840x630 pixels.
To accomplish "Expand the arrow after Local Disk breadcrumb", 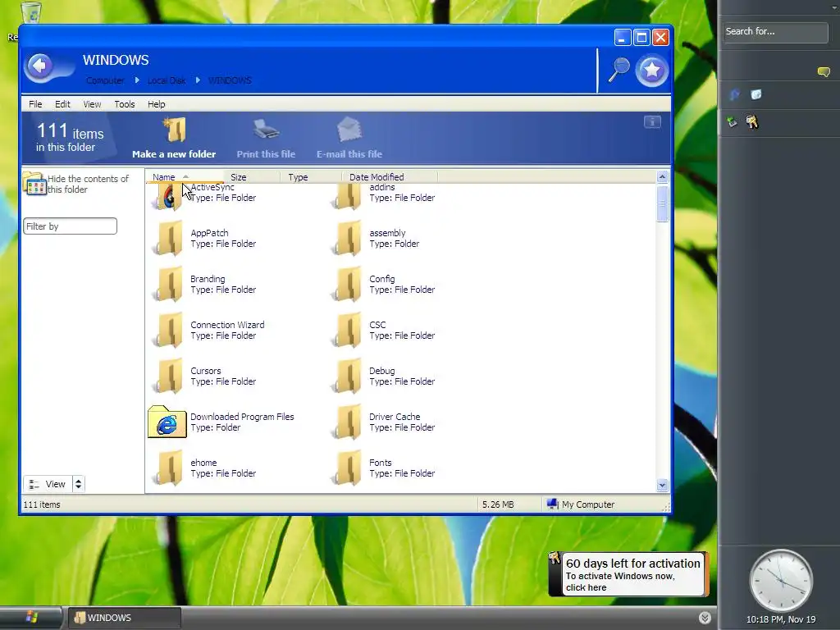I will pyautogui.click(x=198, y=80).
